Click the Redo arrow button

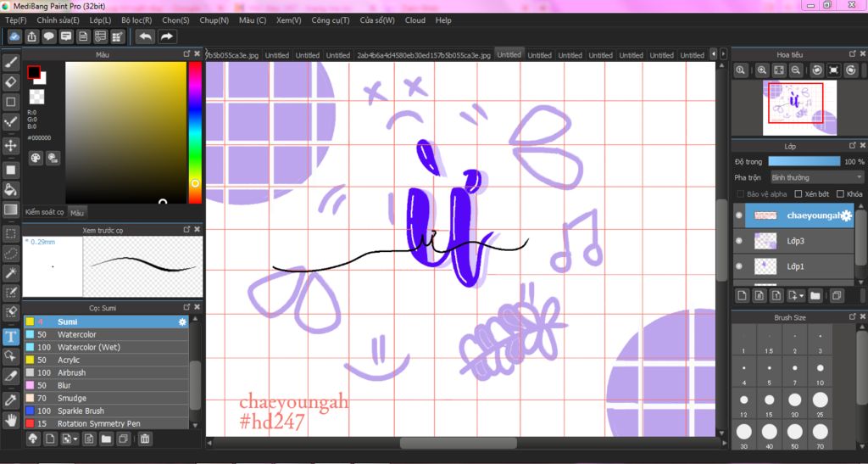click(x=166, y=36)
